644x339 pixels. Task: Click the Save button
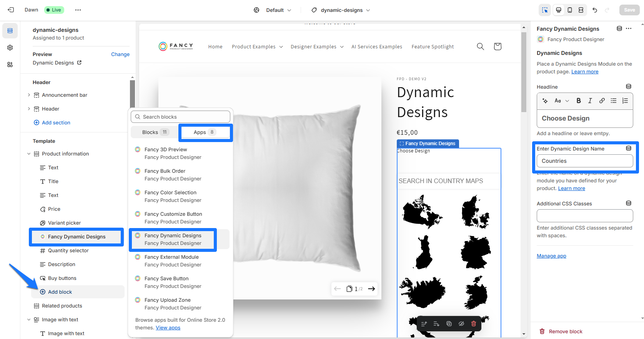click(629, 10)
